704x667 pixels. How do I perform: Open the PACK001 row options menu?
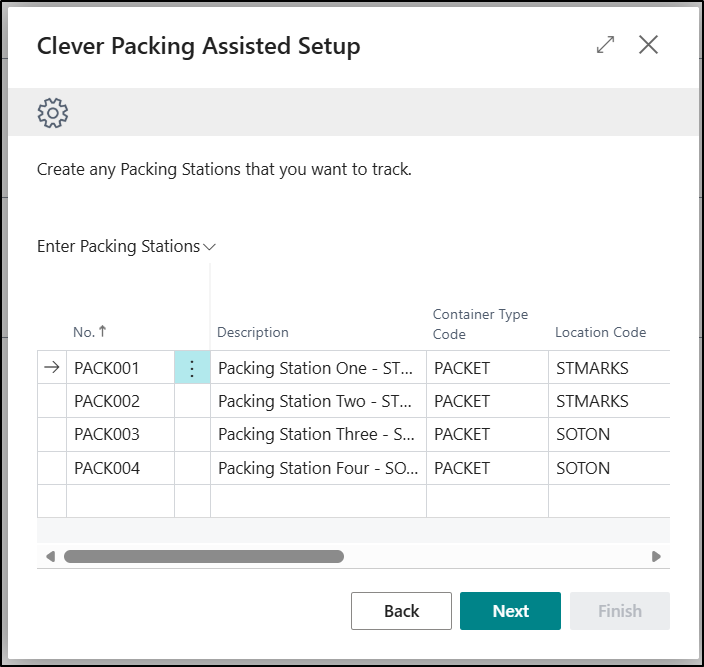pyautogui.click(x=192, y=368)
